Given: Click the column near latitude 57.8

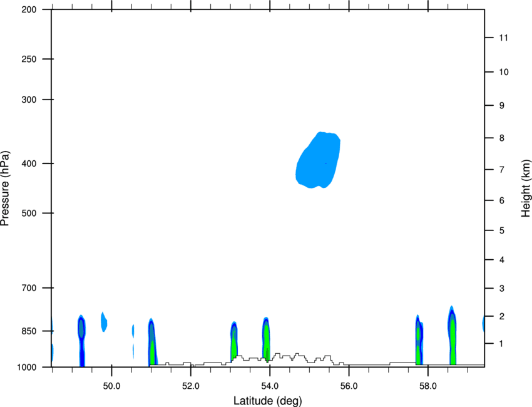Looking at the screenshot, I should pyautogui.click(x=419, y=340).
